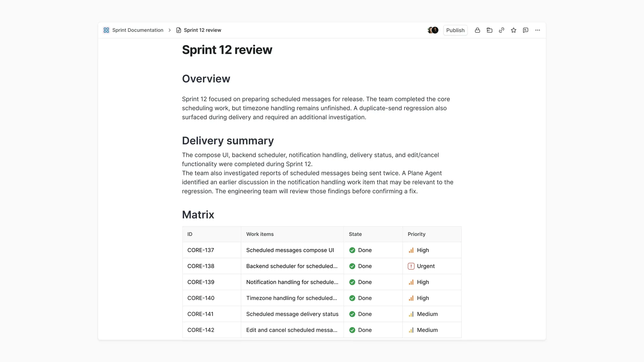This screenshot has width=644, height=362.
Task: Click the Medium priority icon for CORE-142
Action: (x=411, y=330)
